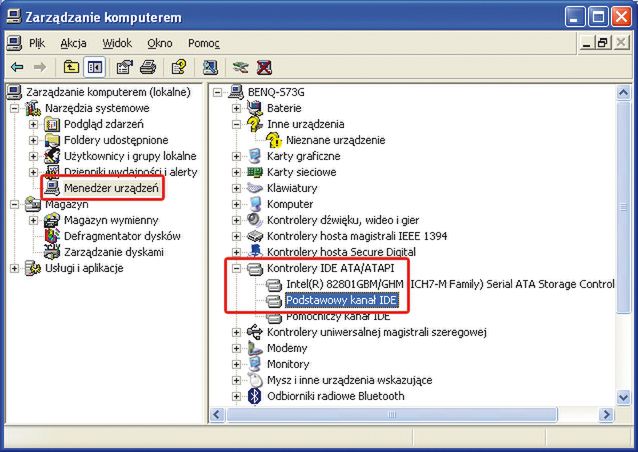Click the Nieznane urządzenie warning icon
638x452 pixels.
274,140
